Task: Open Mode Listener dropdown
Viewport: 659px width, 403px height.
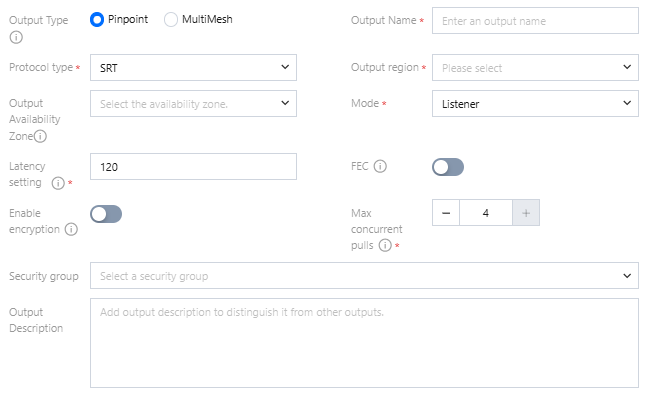Action: click(x=535, y=103)
